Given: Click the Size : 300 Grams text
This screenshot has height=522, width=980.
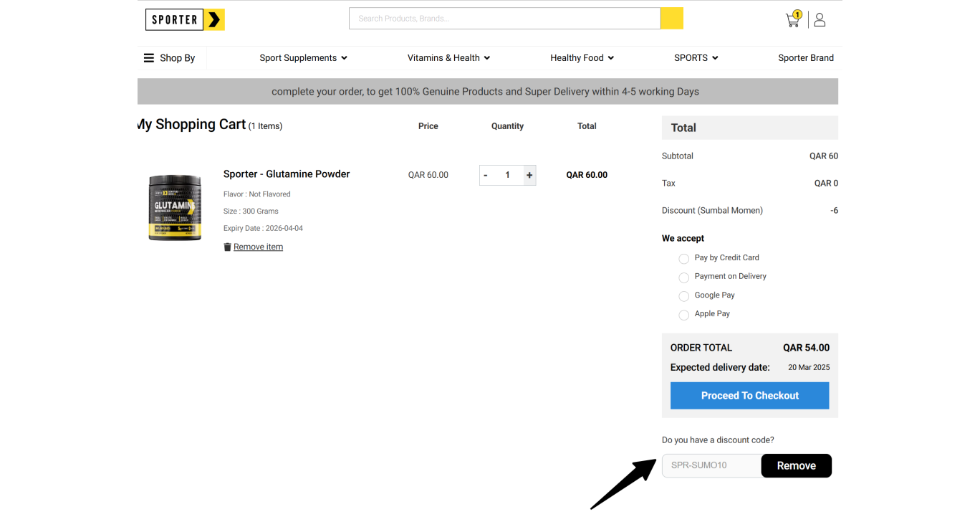Looking at the screenshot, I should [x=251, y=212].
